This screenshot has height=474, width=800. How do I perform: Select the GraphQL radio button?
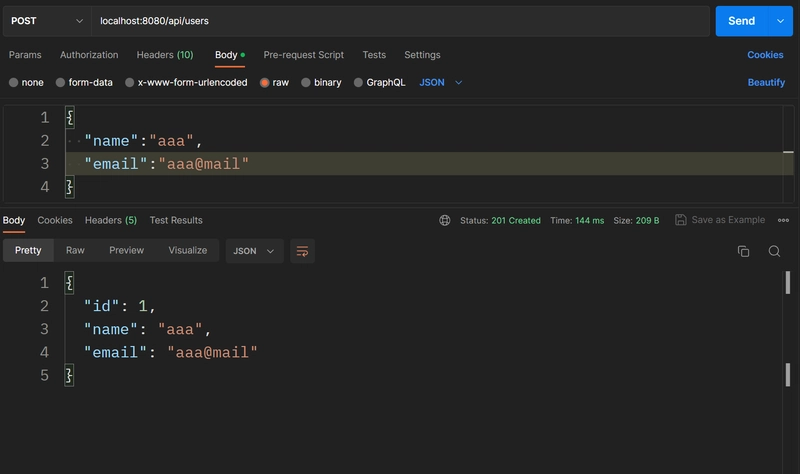(358, 83)
